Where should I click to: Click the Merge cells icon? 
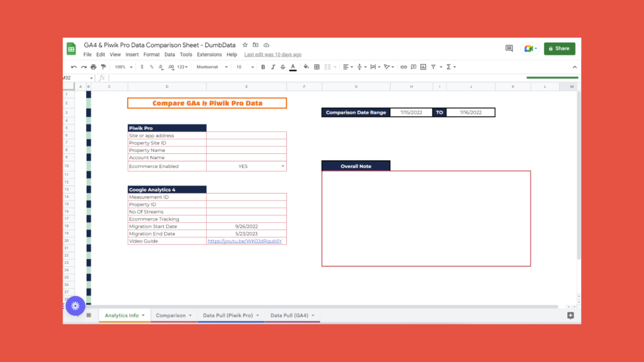tap(327, 67)
